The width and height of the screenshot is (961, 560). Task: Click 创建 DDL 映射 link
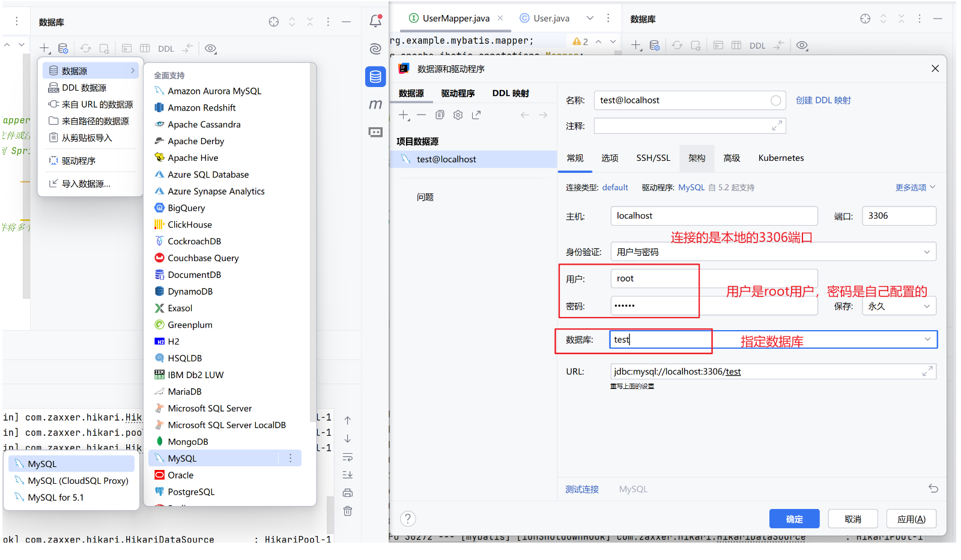(823, 100)
